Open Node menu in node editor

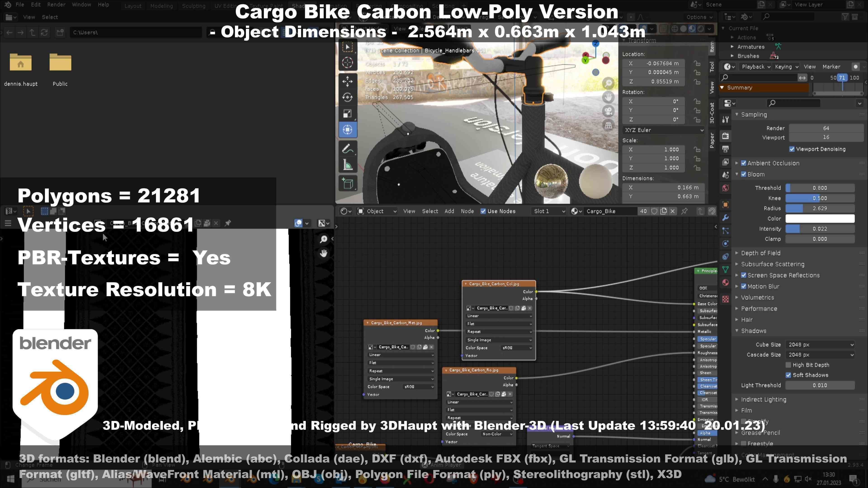point(467,211)
